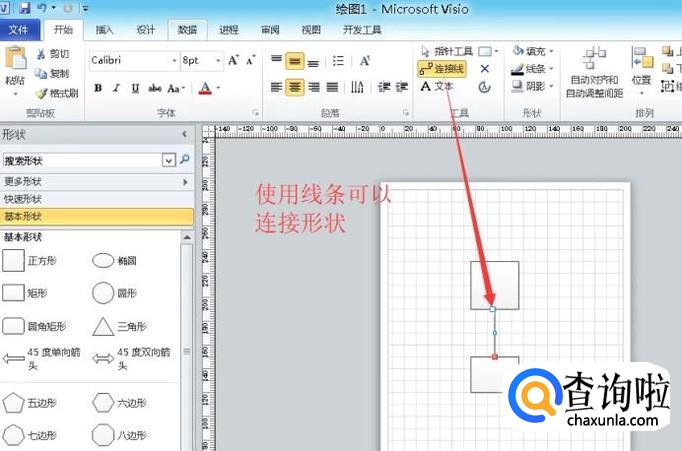Click Auto Align and Space (自动对齐和自动调整间距)
682x451 pixels.
click(x=594, y=72)
